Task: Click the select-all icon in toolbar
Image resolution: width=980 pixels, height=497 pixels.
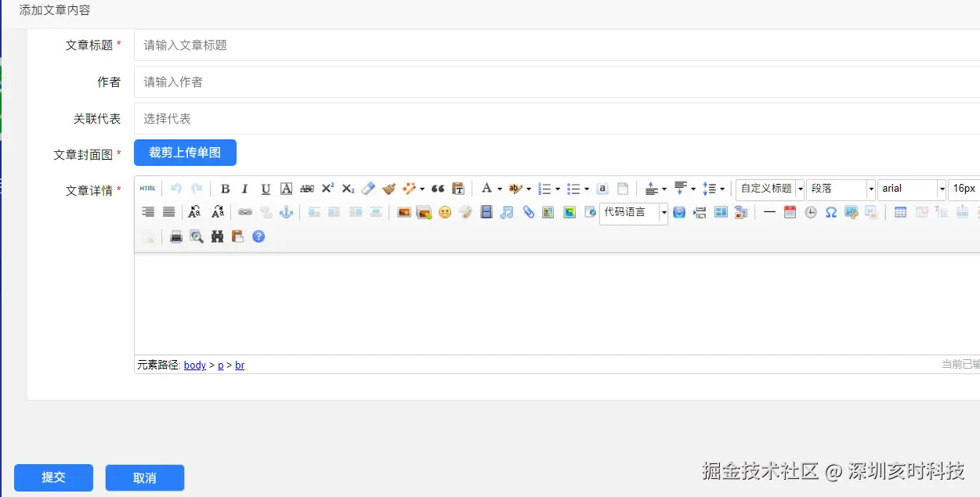Action: pos(602,189)
